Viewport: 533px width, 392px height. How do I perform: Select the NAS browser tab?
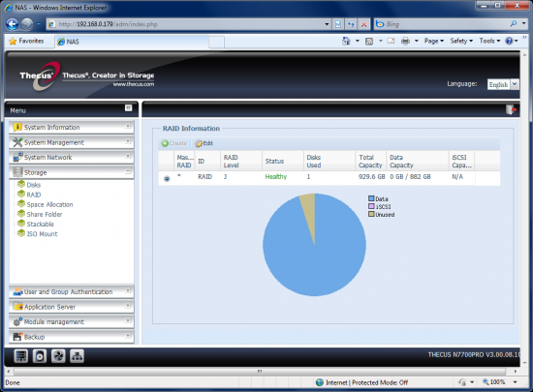click(131, 42)
